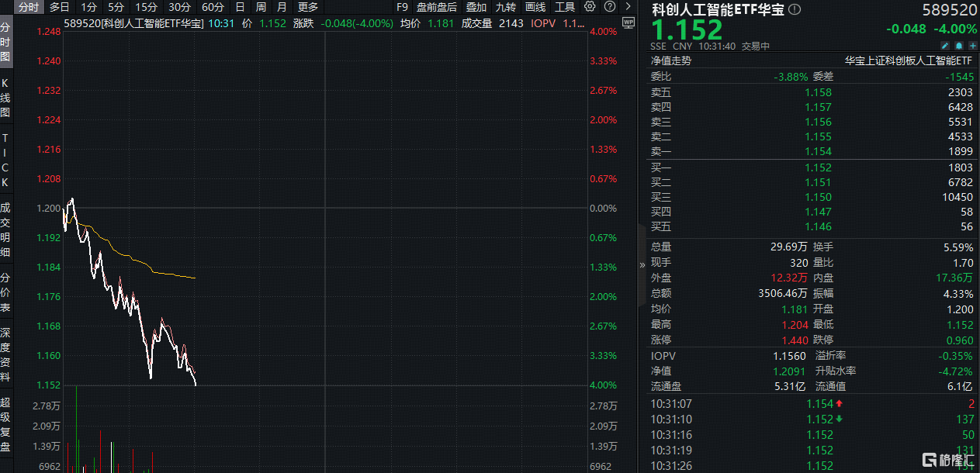Open 深度资料 sidebar tab

pos(5,355)
